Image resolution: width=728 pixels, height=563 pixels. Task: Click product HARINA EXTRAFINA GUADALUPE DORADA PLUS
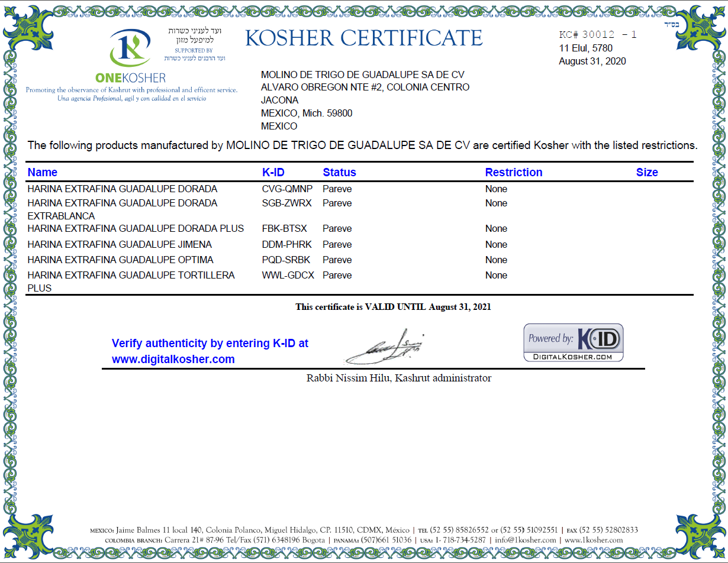point(136,228)
